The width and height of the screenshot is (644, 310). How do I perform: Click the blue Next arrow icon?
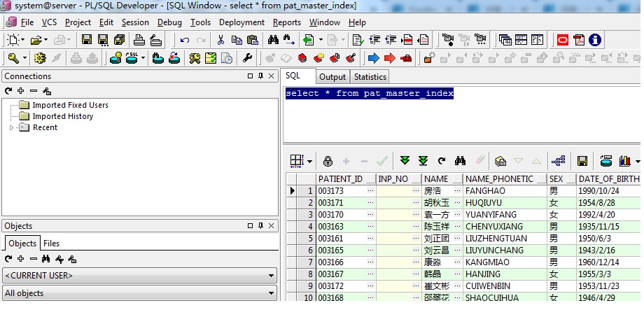[x=373, y=58]
